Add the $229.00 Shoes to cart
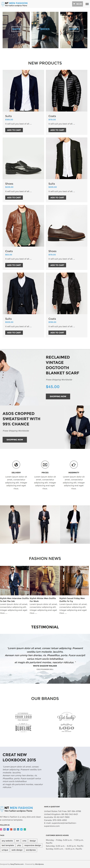The height and width of the screenshot is (868, 90). [14, 197]
